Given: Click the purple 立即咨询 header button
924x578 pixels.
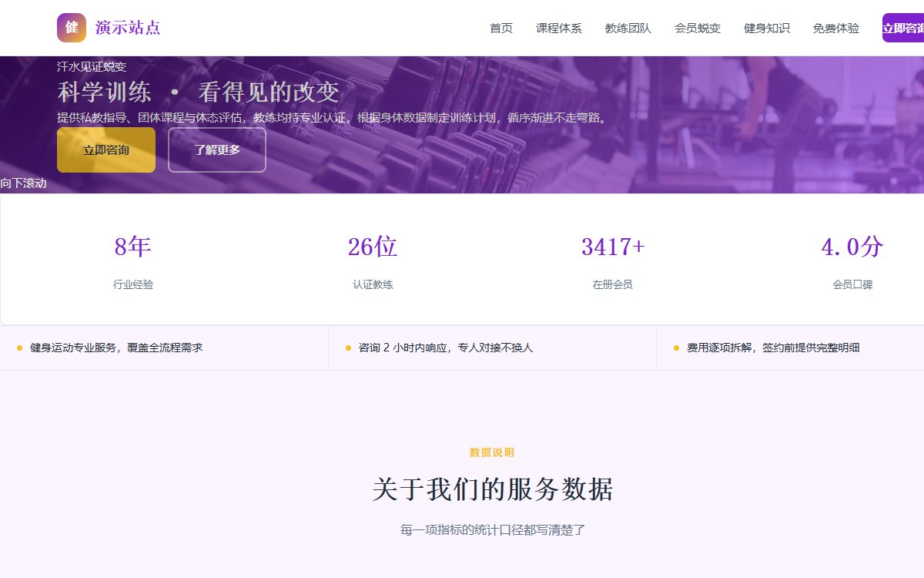Looking at the screenshot, I should (903, 29).
